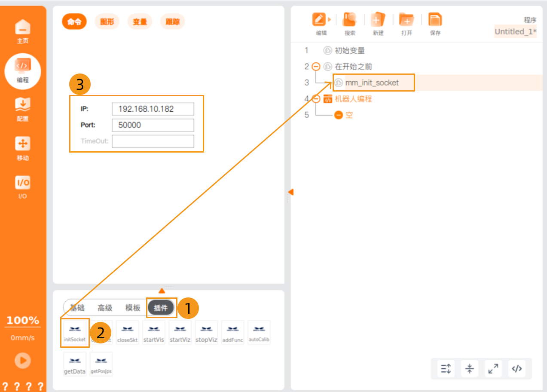Select the 高级 advanced command category
Screen dimensions: 547x392
coord(105,308)
